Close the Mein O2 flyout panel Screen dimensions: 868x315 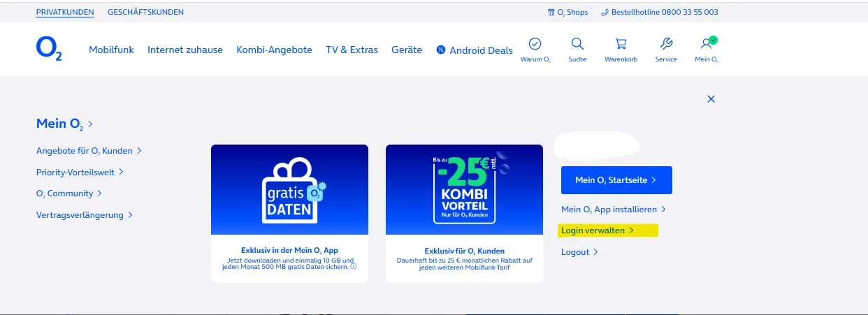(x=711, y=99)
